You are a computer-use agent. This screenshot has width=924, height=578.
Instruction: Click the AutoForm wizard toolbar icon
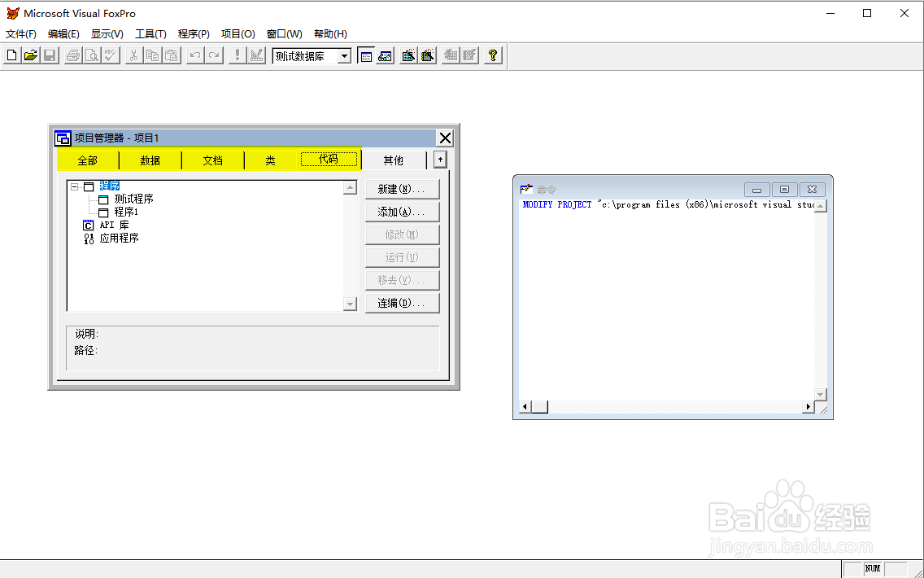(x=451, y=55)
